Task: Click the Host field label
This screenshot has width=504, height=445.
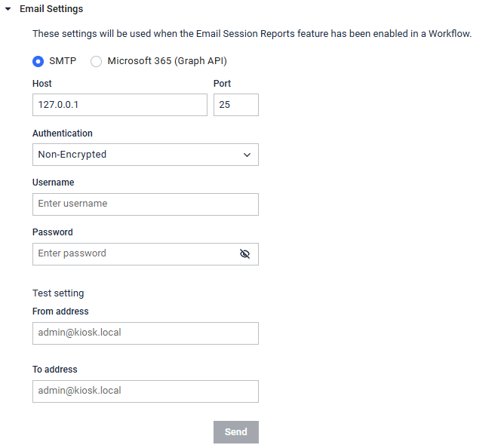Action: [x=42, y=84]
